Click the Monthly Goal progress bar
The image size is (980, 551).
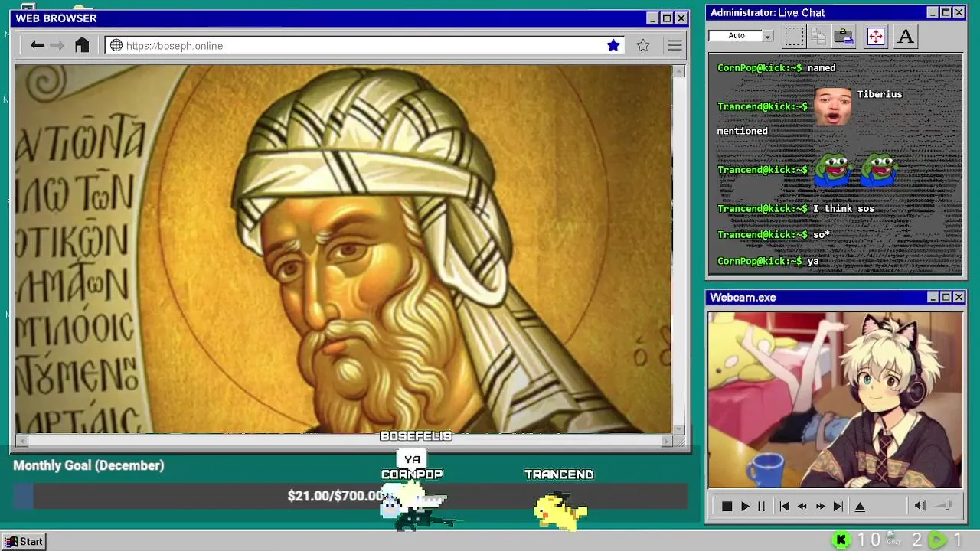coord(350,496)
